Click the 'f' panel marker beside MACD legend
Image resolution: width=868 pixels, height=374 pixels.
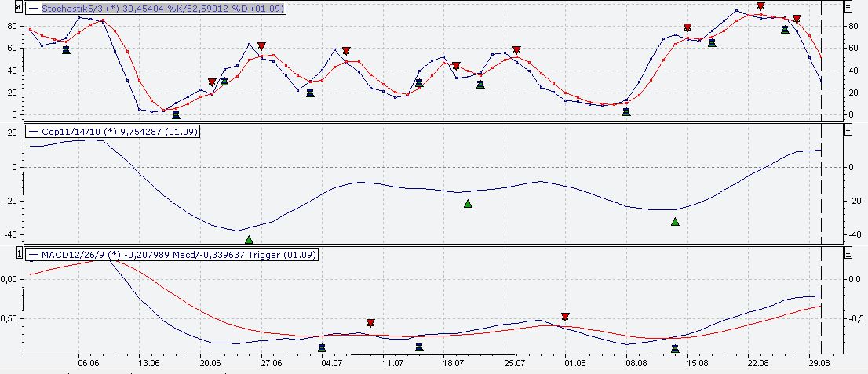coord(20,254)
